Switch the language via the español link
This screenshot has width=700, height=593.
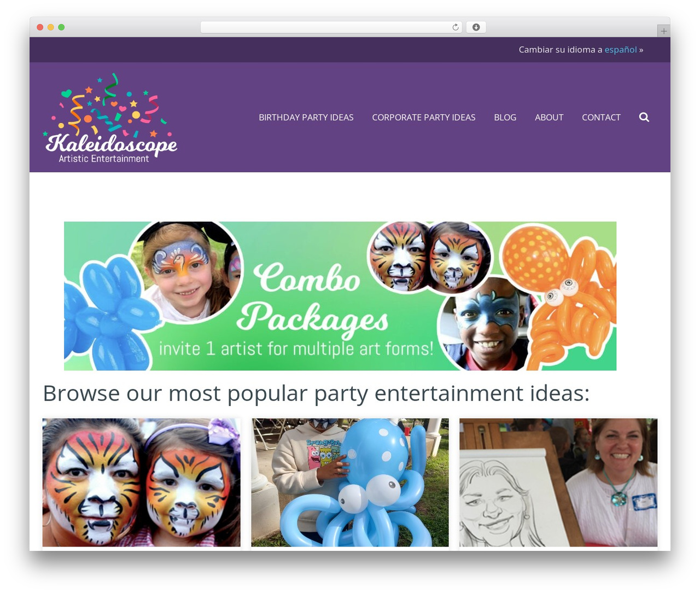(x=621, y=50)
